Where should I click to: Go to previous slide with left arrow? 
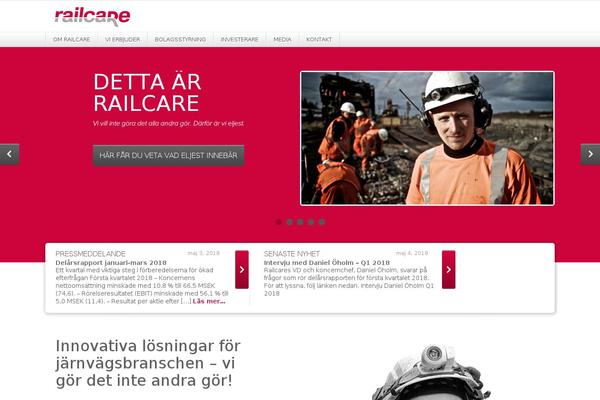(x=10, y=154)
